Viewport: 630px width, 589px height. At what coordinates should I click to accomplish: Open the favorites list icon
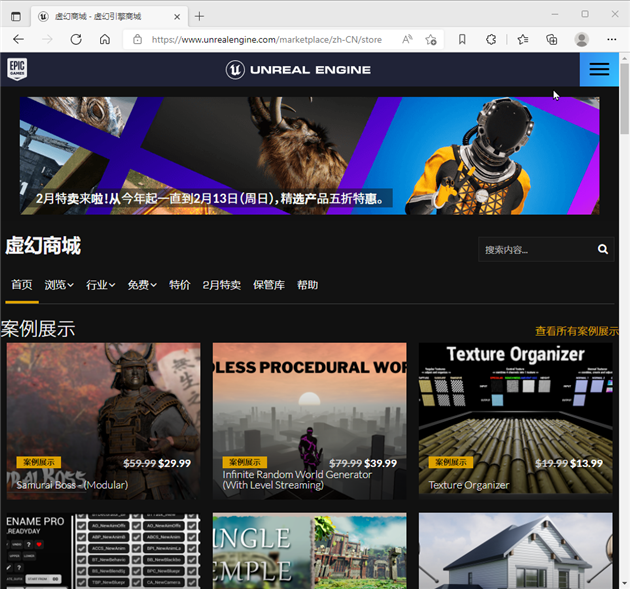click(523, 39)
